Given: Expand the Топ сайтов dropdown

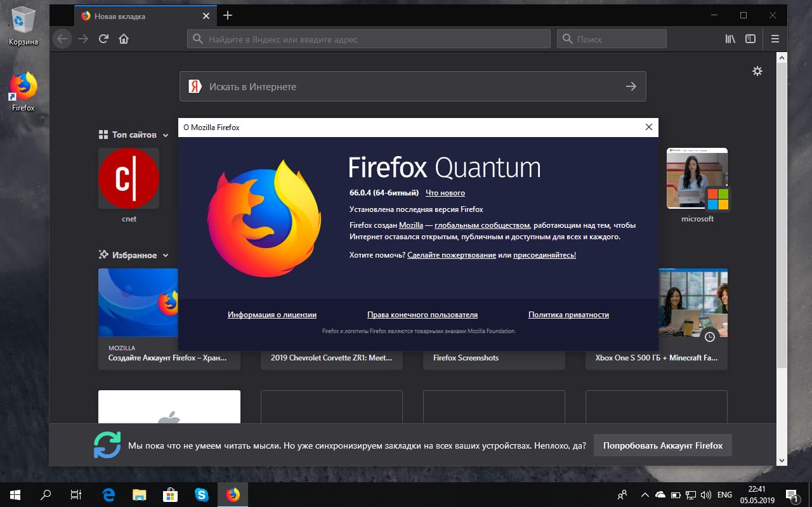Looking at the screenshot, I should pos(166,135).
